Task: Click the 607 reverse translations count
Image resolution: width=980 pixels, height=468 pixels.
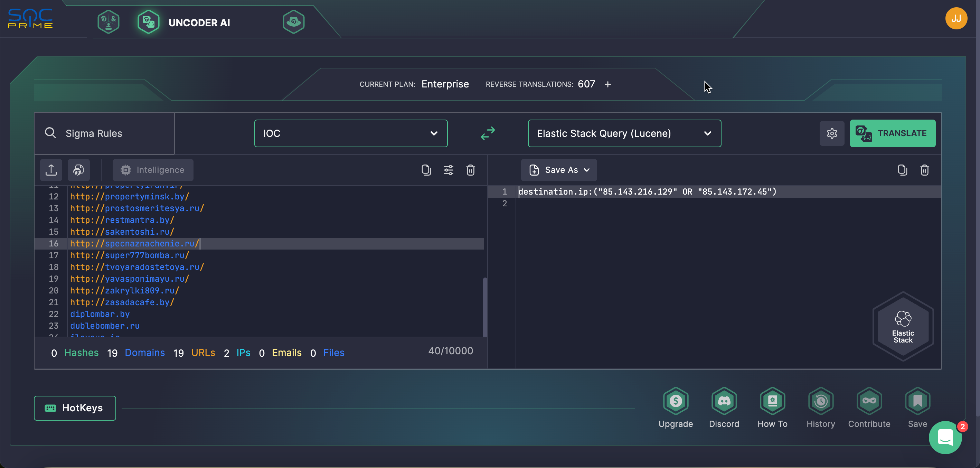Action: 586,84
